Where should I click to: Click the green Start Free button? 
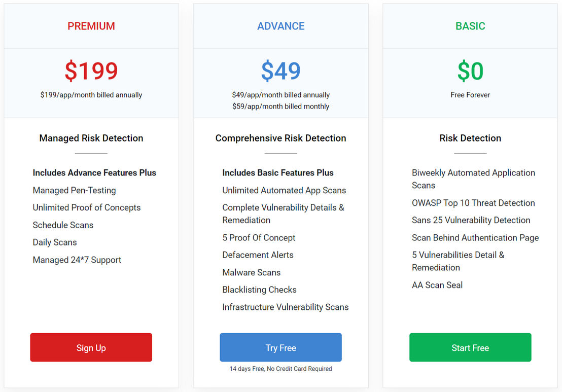point(470,347)
